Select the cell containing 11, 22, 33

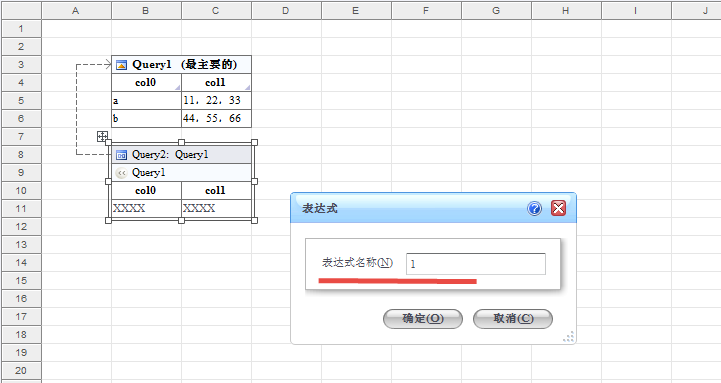pyautogui.click(x=216, y=101)
